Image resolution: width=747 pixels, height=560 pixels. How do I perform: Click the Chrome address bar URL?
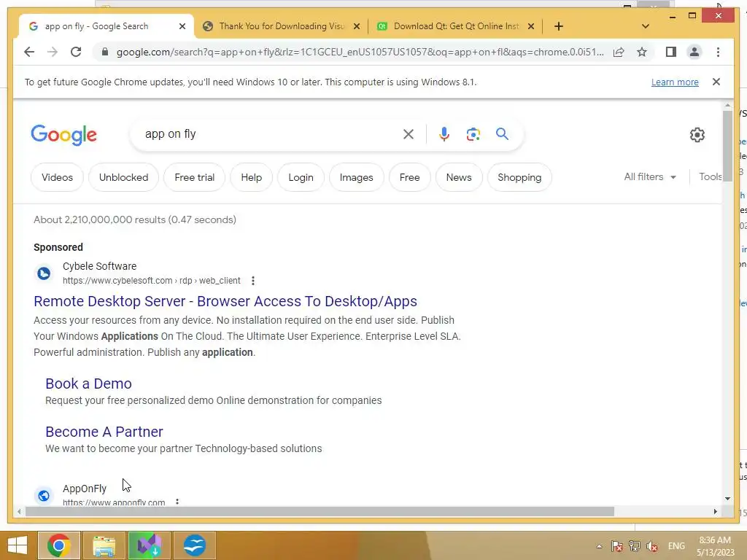tap(360, 52)
